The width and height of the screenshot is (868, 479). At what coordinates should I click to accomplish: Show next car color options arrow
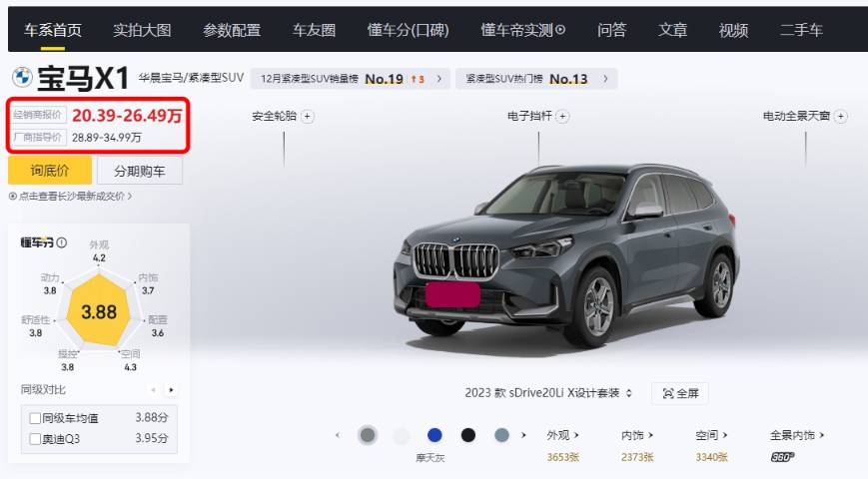click(x=523, y=435)
